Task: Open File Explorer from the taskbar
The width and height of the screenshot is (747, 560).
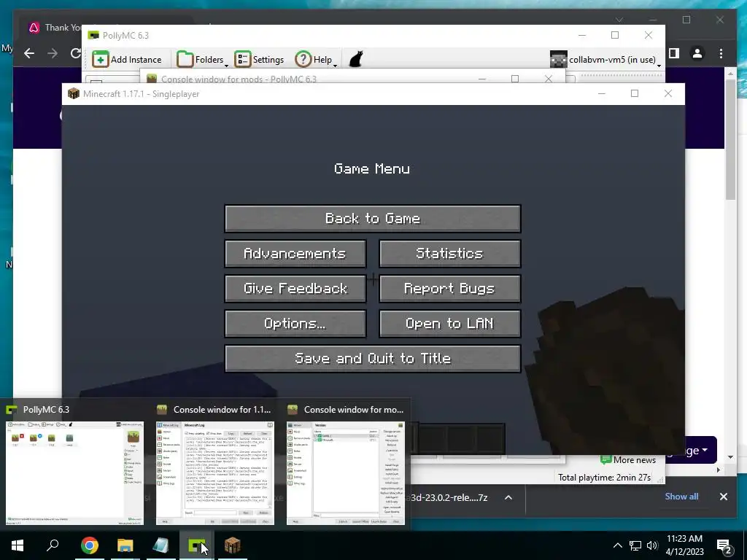Action: 125,545
